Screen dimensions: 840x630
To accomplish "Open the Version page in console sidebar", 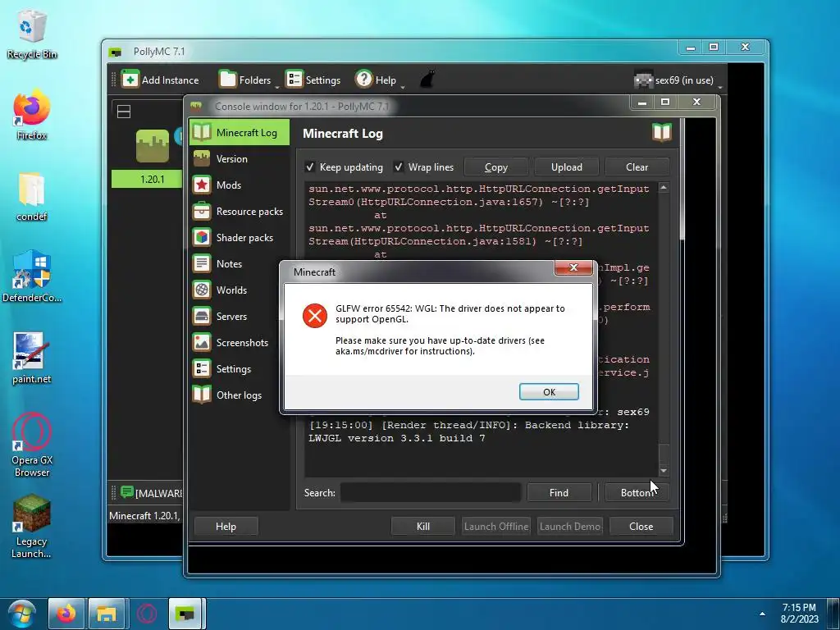I will click(231, 158).
